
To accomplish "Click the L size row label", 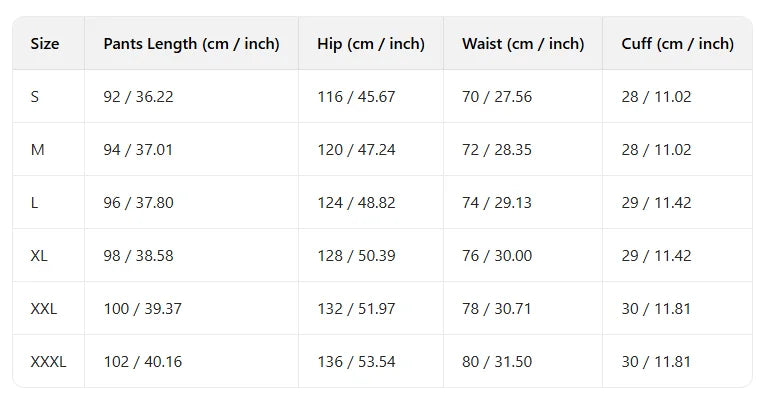I will tap(35, 203).
